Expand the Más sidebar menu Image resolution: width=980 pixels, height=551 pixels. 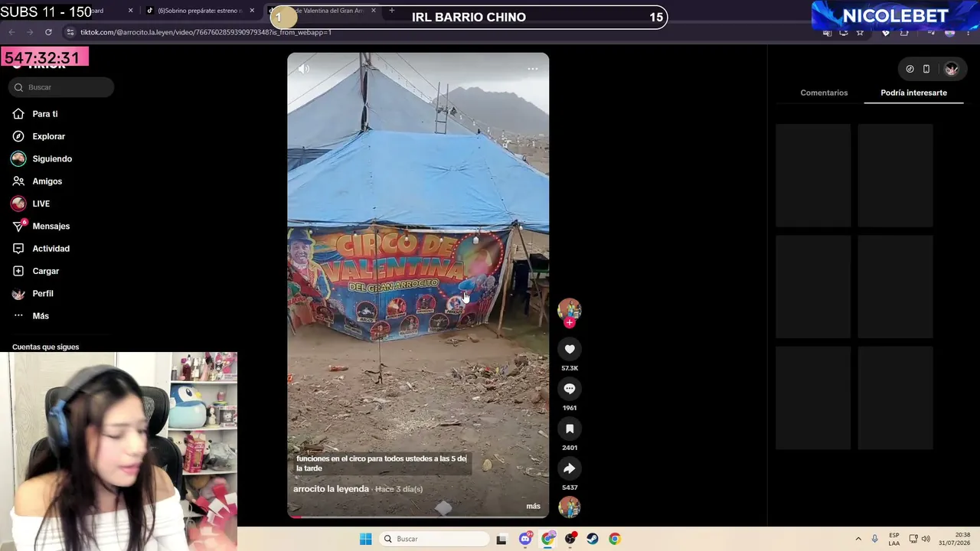[x=31, y=316]
